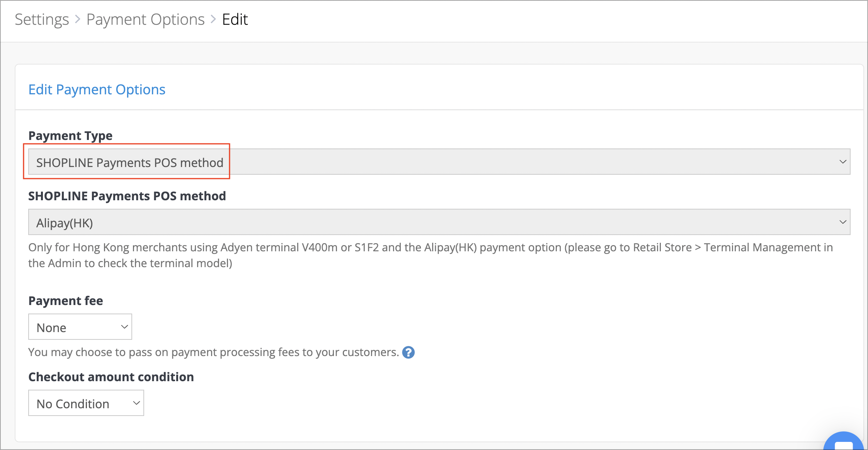This screenshot has height=450, width=868.
Task: Click the Alipay(HK) dropdown chevron
Action: pos(843,222)
